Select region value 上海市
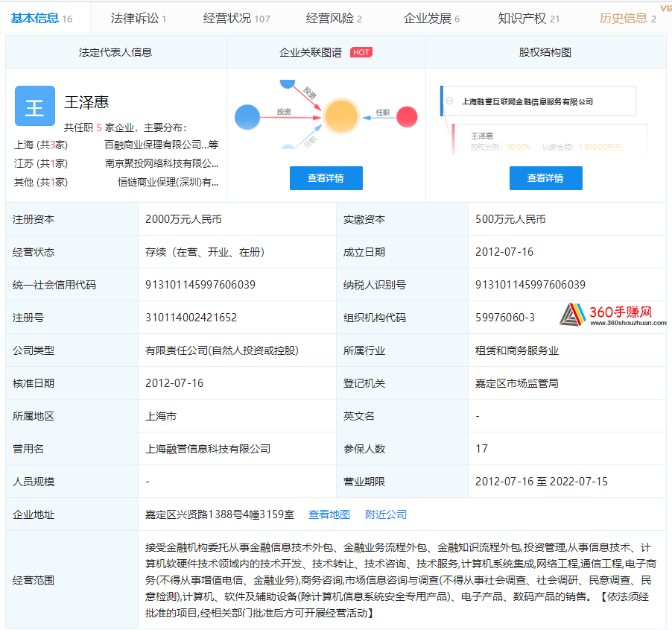 (x=161, y=416)
